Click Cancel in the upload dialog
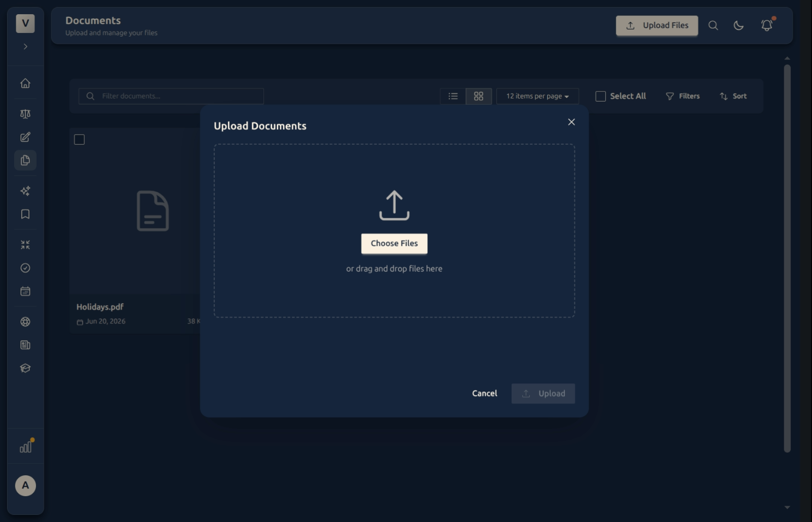This screenshot has height=522, width=812. 485,394
